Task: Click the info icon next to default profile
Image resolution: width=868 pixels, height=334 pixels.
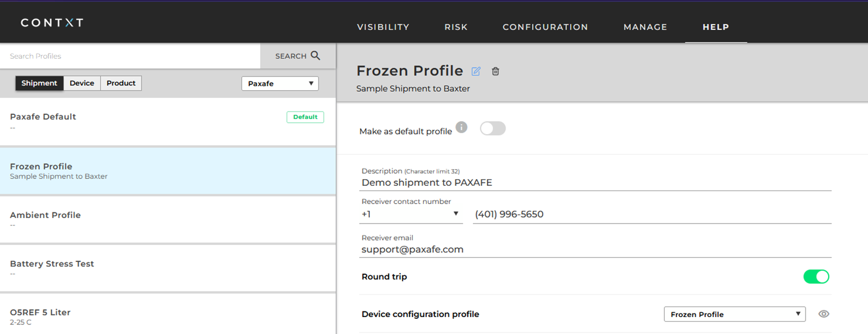Action: 462,127
